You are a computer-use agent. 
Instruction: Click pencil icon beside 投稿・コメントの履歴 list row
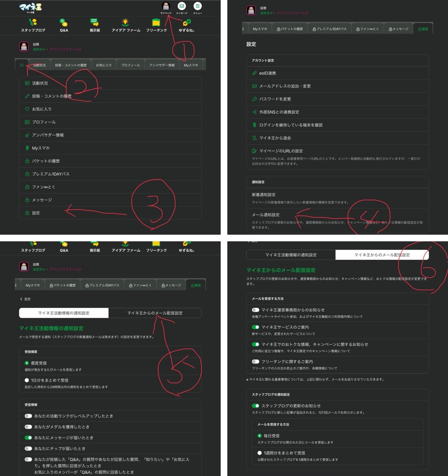[27, 96]
